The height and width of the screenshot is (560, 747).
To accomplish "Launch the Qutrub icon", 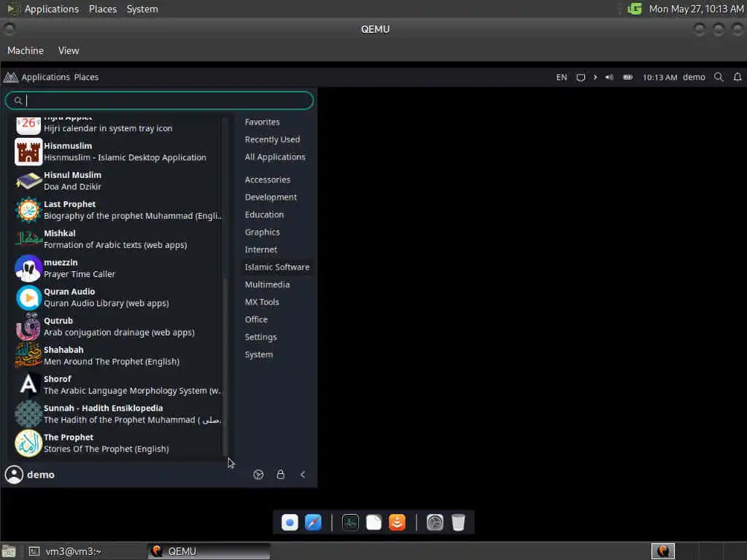I will [28, 327].
